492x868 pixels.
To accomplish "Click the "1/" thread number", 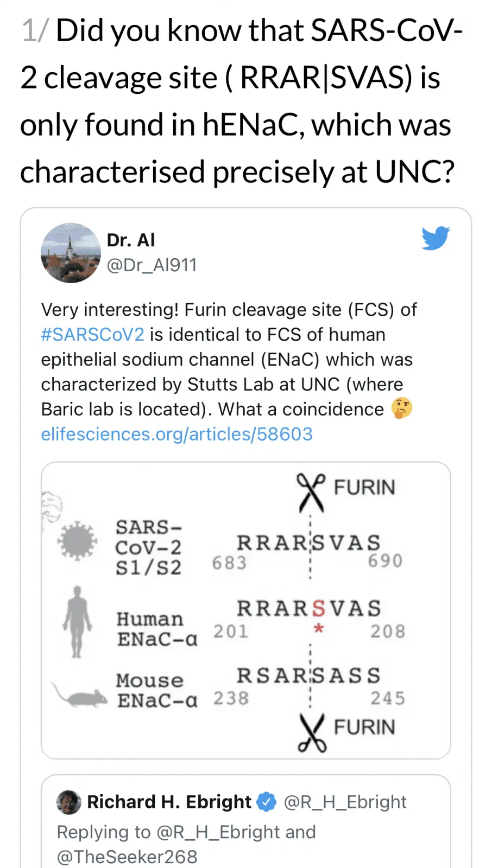I will tap(35, 30).
